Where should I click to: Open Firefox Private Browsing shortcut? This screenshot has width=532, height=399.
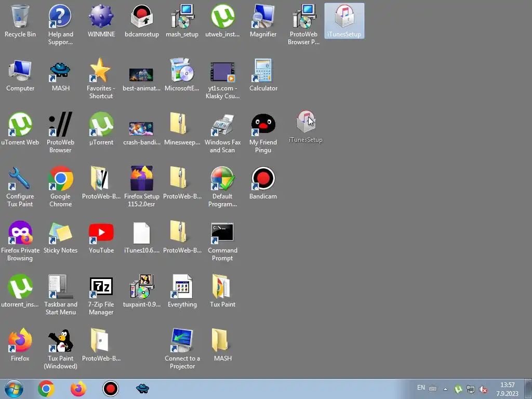(x=20, y=241)
